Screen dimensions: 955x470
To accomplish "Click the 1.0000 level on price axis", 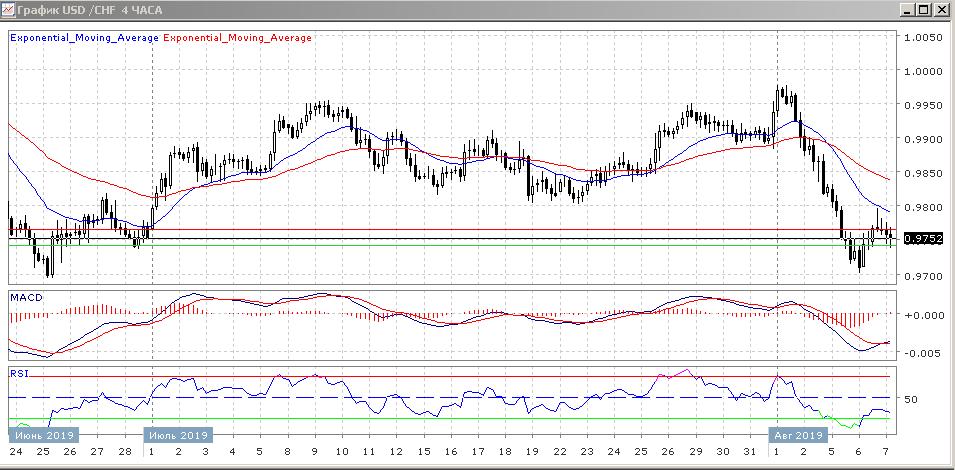I will tap(923, 72).
